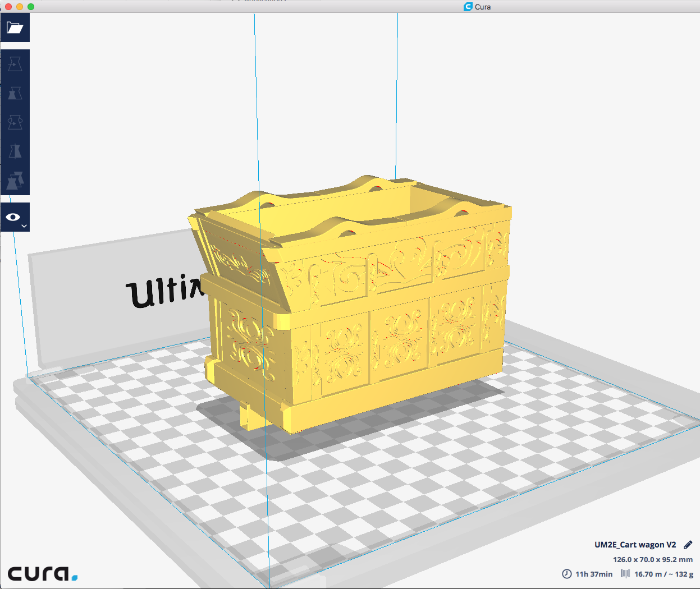Image resolution: width=700 pixels, height=589 pixels.
Task: Click the 126.0 x 70.0 x 95.2 mm dimensions
Action: click(x=652, y=559)
